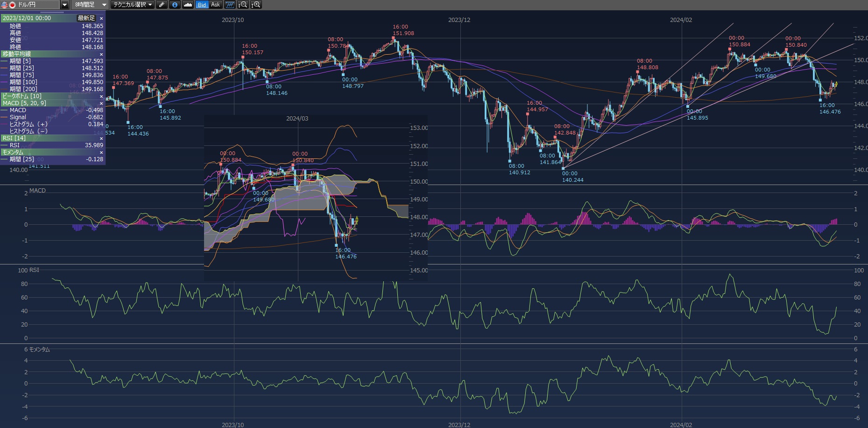Screen dimensions: 868x428
Task: Click the legend panel drag handle
Action: [52, 12]
